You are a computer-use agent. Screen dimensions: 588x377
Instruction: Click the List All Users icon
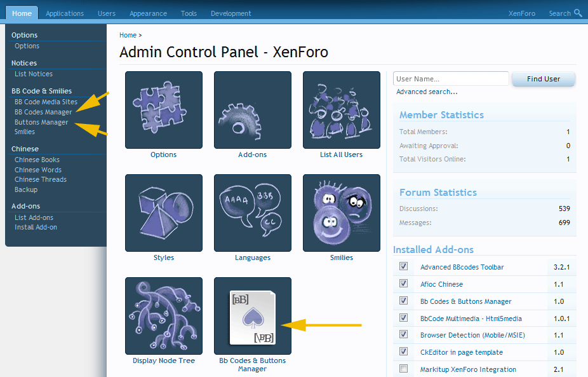[x=341, y=110]
